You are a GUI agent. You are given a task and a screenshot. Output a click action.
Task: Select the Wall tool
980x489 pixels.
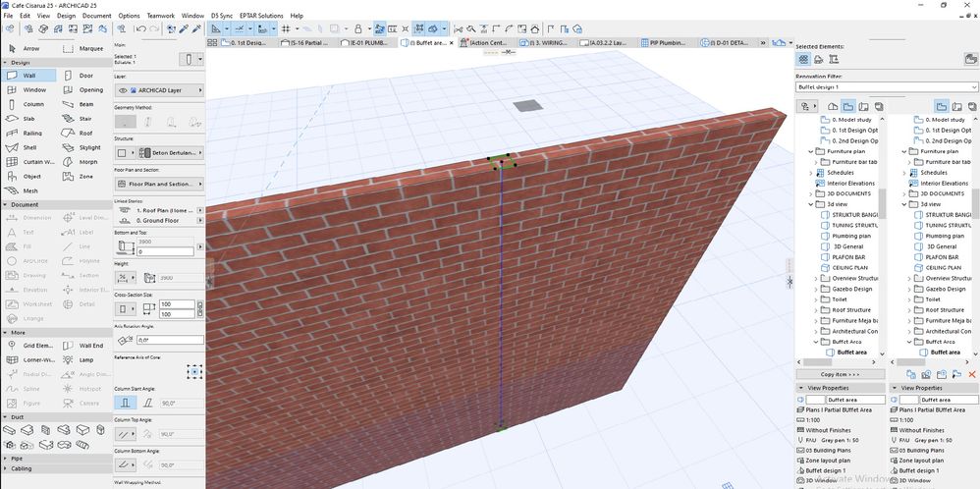[28, 76]
